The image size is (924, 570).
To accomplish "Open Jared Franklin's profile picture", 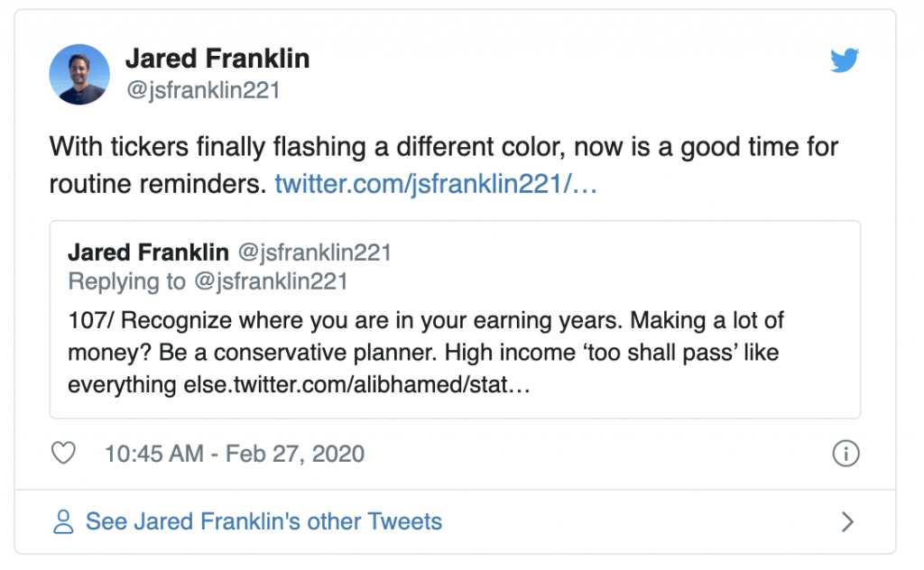I will [x=79, y=74].
